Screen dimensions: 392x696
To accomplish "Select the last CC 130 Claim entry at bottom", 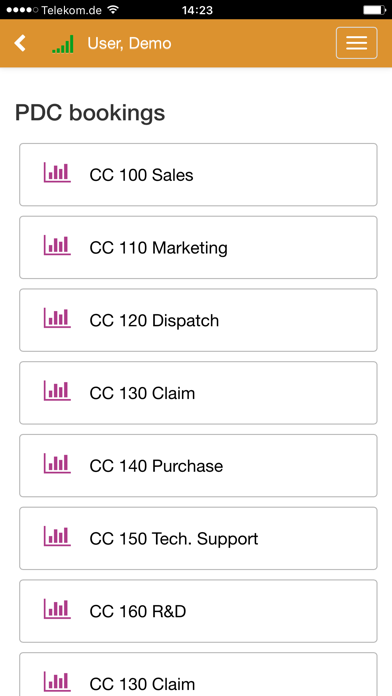I will tap(198, 675).
